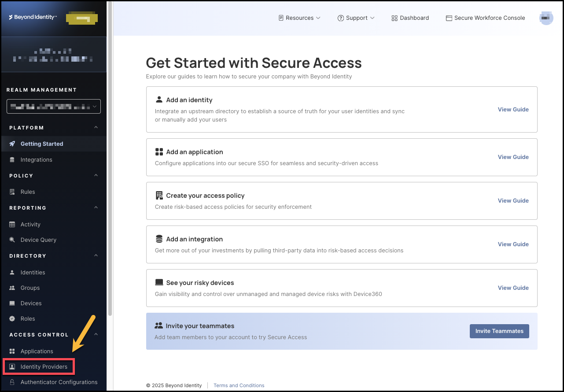
Task: Click the Rules policy icon
Action: pos(12,192)
